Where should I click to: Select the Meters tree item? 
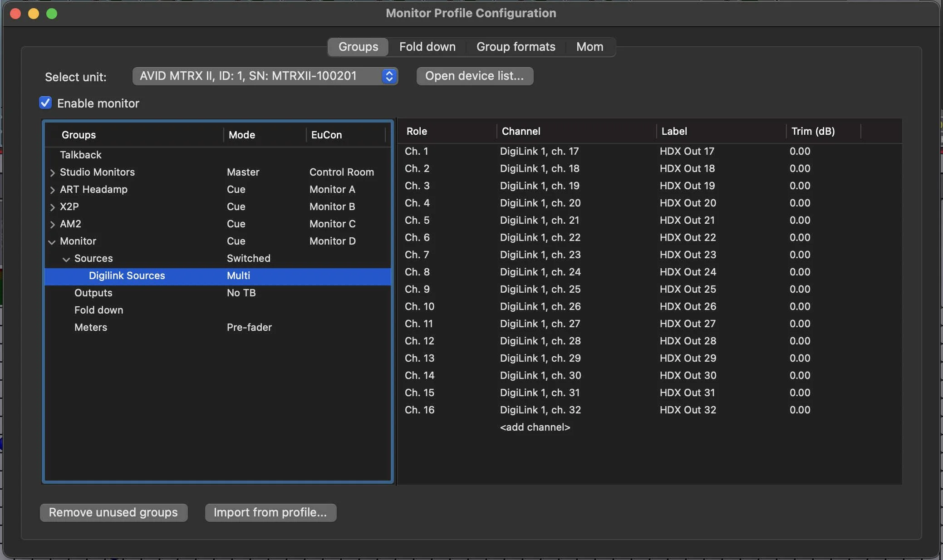(x=91, y=327)
